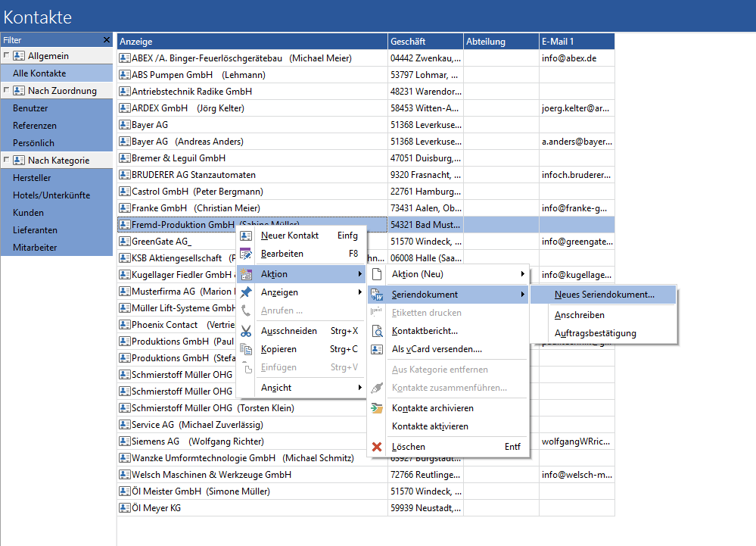Click the copy icon beside Kopieren

point(246,349)
